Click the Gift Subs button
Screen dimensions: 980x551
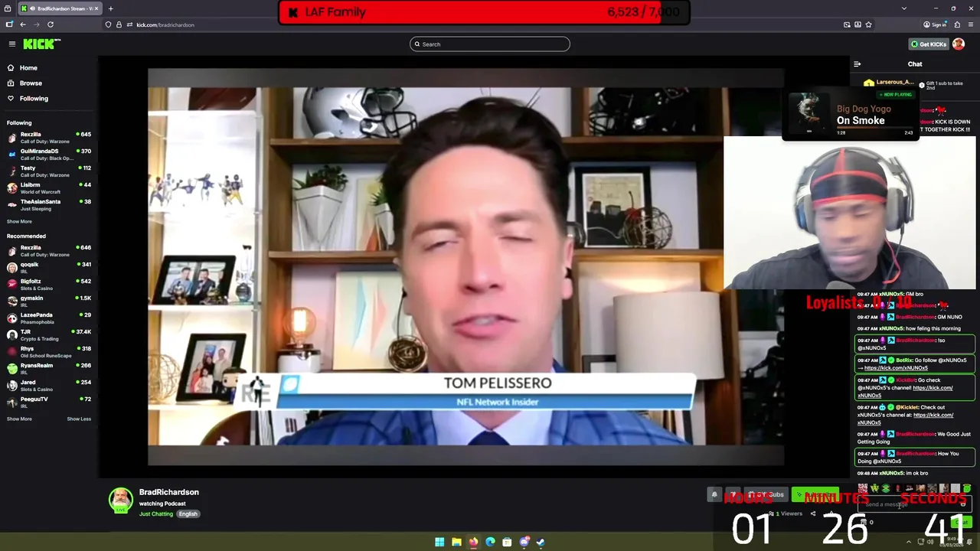click(x=767, y=495)
